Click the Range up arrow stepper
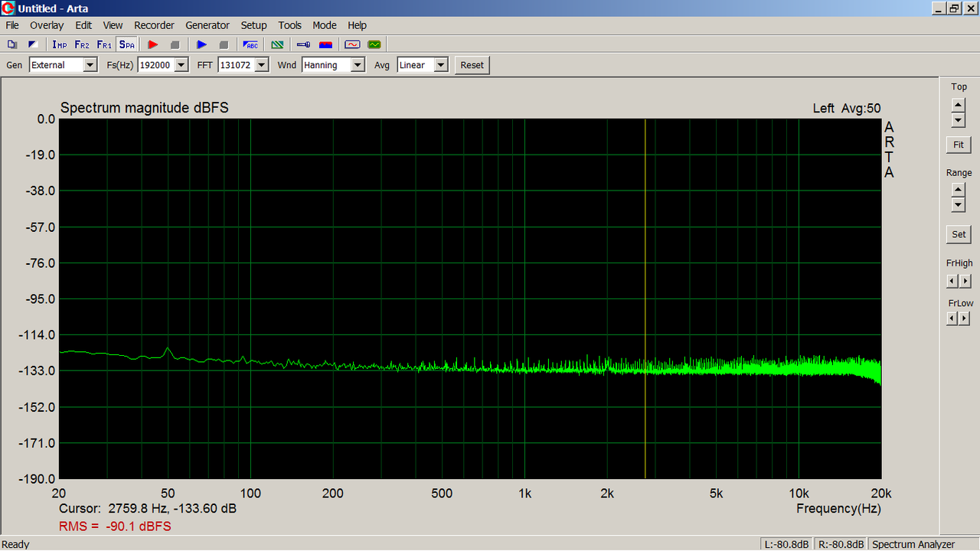980x551 pixels. [958, 191]
